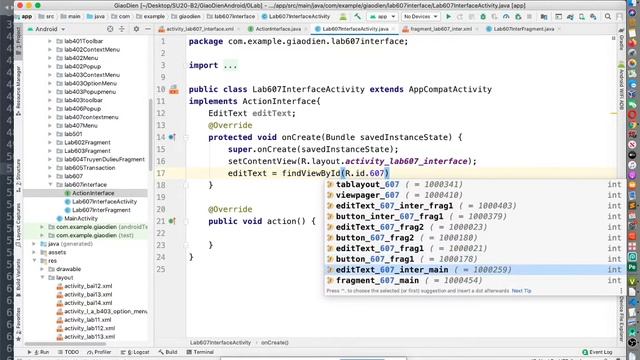The height and width of the screenshot is (360, 640).
Task: Expand the java (generated) folder
Action: 34,244
